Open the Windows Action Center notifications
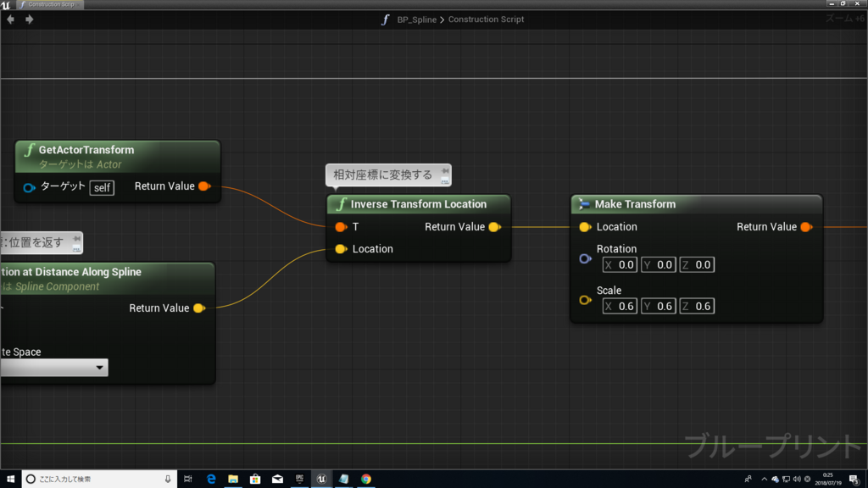 (x=854, y=480)
